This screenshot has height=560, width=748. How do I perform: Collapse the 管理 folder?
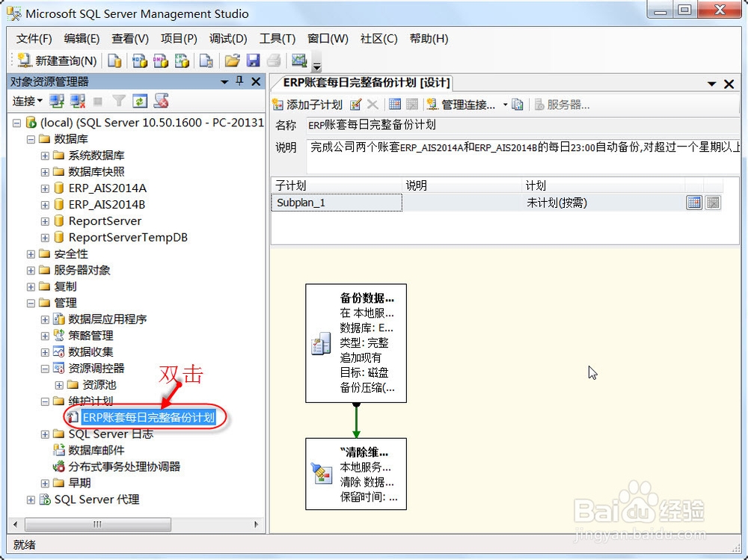[31, 303]
